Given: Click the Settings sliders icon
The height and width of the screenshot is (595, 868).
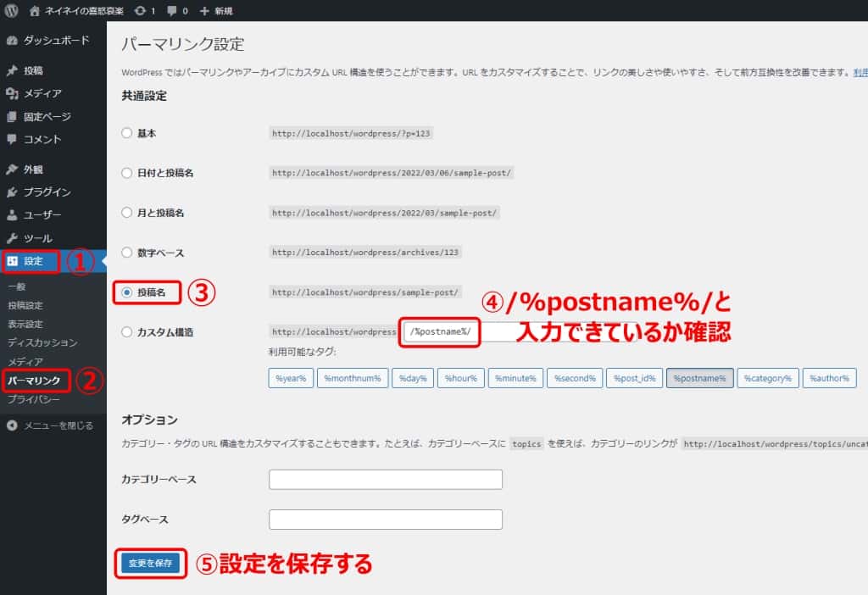Looking at the screenshot, I should (x=12, y=261).
